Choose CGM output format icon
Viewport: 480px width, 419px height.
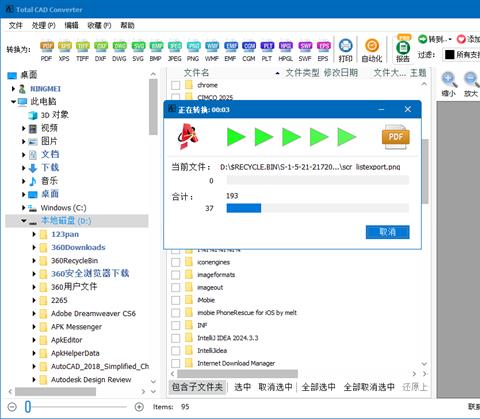pyautogui.click(x=249, y=51)
